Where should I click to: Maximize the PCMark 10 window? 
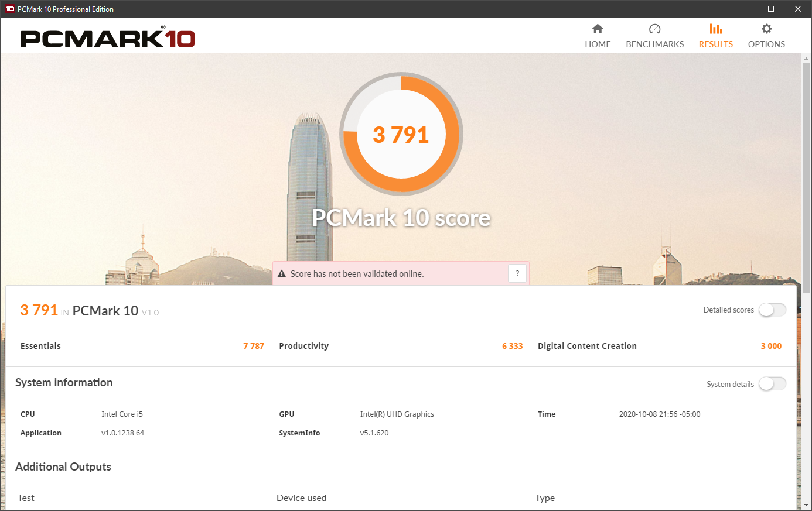tap(771, 9)
